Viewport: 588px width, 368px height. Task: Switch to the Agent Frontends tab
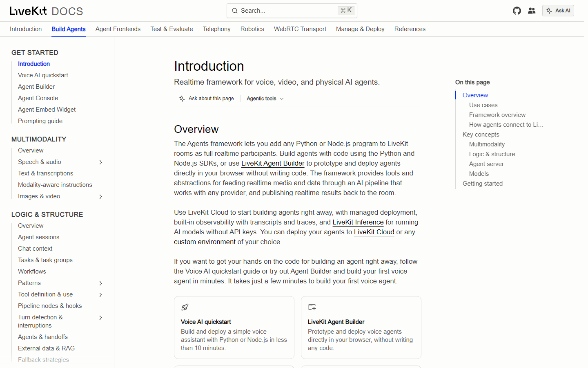click(x=118, y=29)
